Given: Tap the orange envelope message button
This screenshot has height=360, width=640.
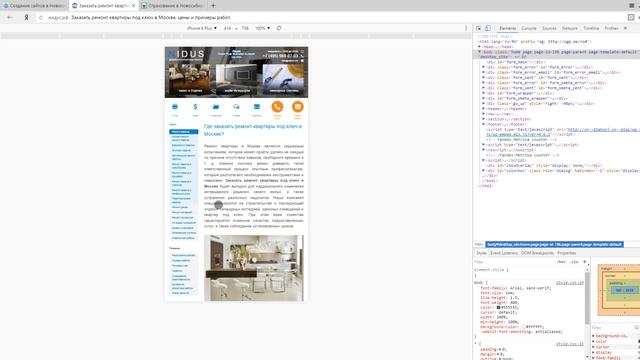Looking at the screenshot, I should [298, 107].
